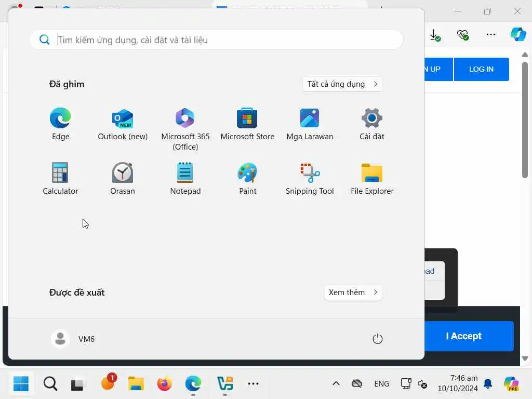Open Microsoft 365 (Office)

[x=185, y=129]
